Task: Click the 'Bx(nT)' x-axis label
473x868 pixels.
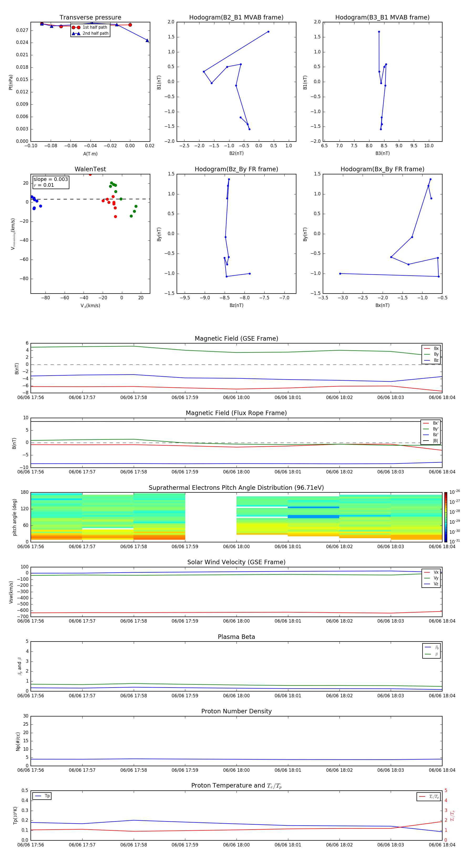Action: (x=382, y=305)
